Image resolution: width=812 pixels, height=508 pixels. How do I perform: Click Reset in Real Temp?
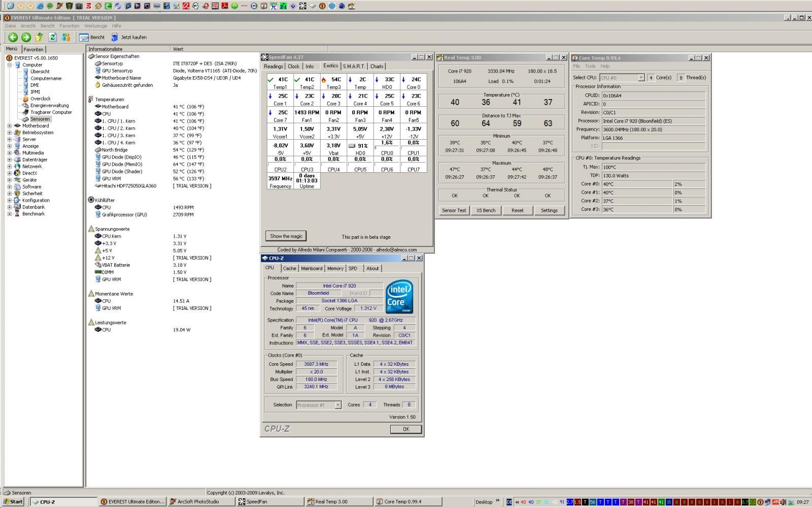518,210
